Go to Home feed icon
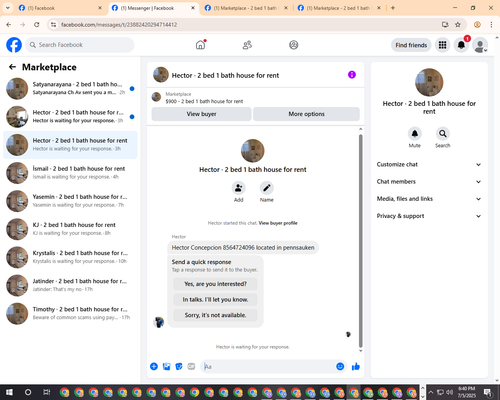 tap(200, 45)
